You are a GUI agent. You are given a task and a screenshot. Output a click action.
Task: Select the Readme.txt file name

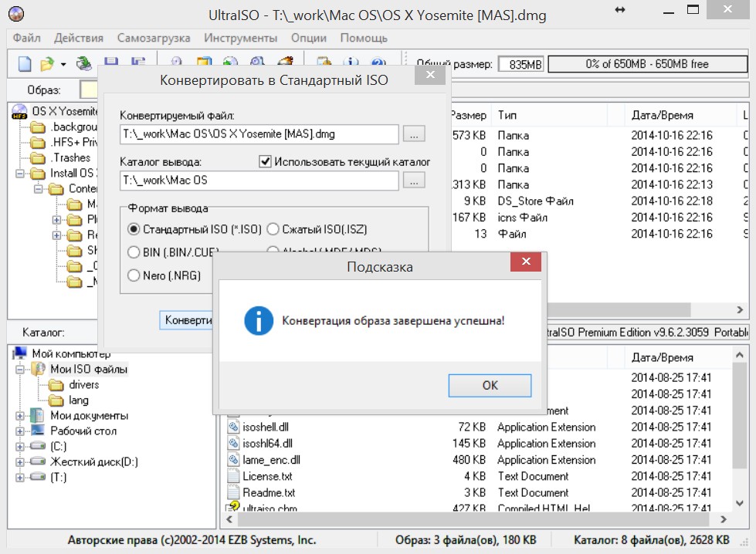click(x=269, y=492)
